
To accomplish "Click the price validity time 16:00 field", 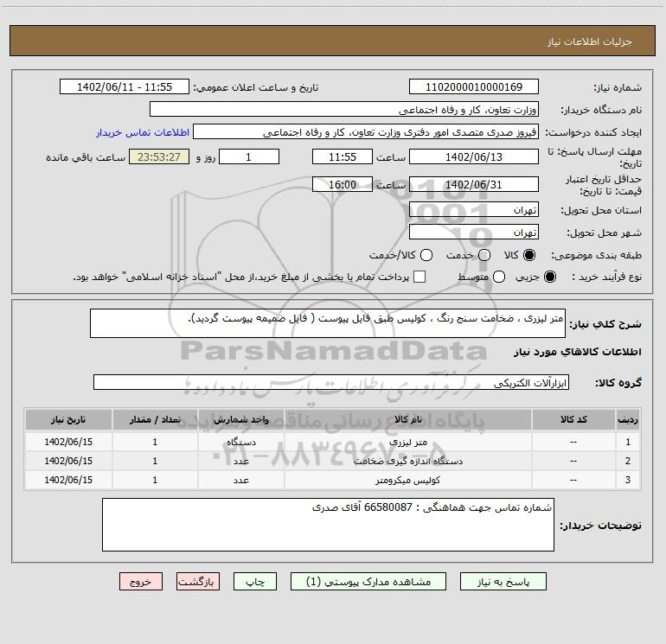I will (x=343, y=184).
